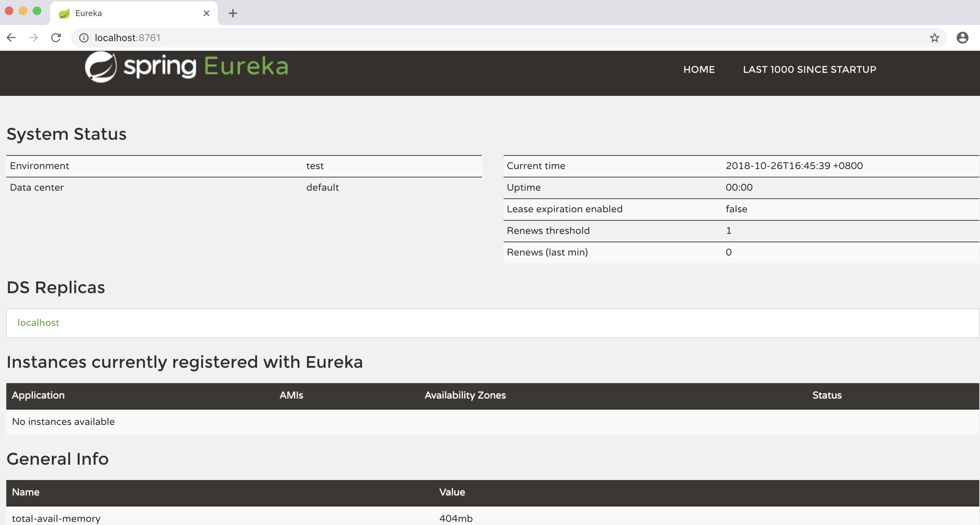Click the data center value 'default'
Screen dimensions: 980x525
click(322, 188)
